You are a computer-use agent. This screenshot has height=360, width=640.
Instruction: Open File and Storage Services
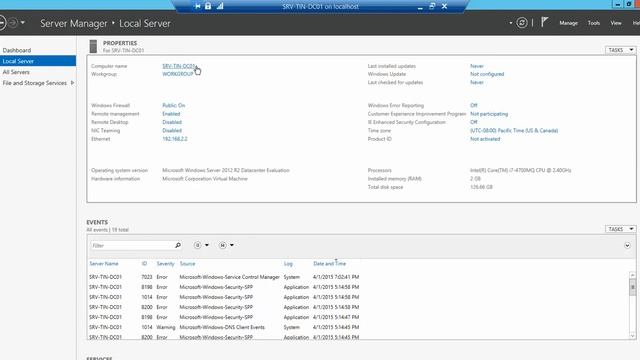point(35,83)
